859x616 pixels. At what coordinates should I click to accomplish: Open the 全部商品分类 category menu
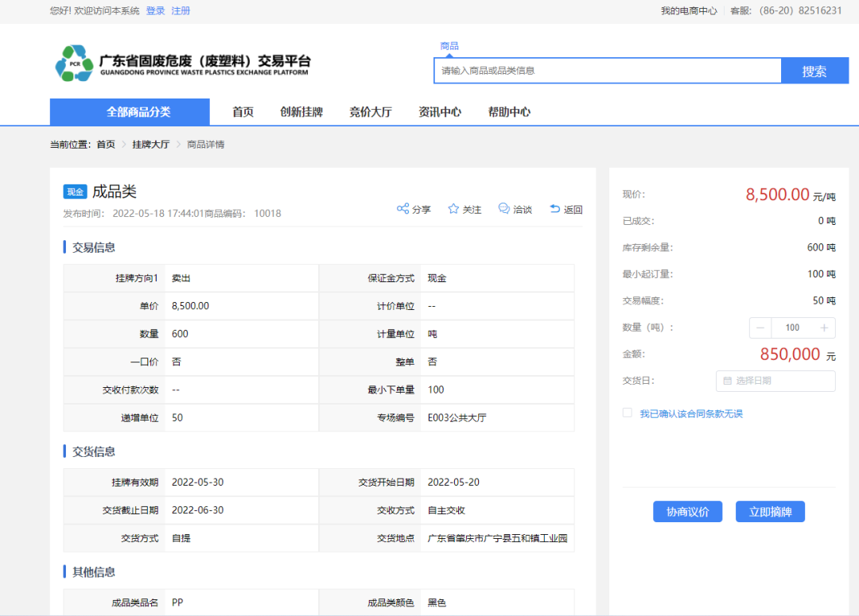coord(130,112)
